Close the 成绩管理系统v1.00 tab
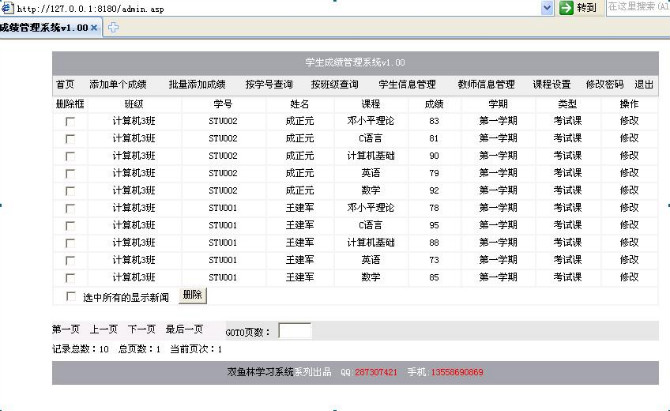 [x=94, y=28]
